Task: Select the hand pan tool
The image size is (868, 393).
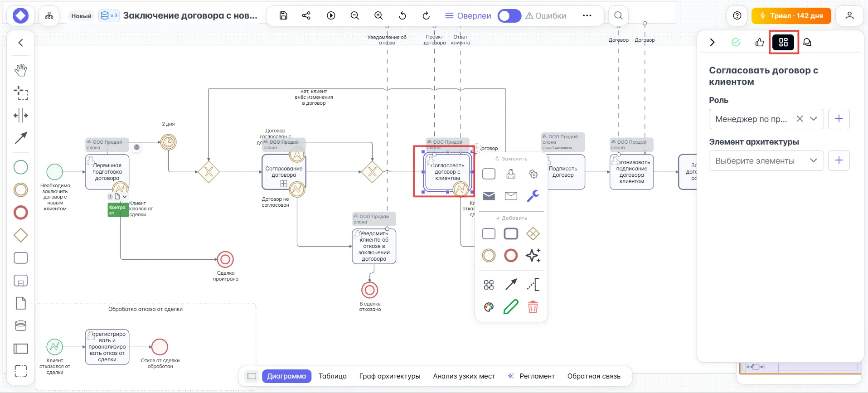Action: point(21,70)
